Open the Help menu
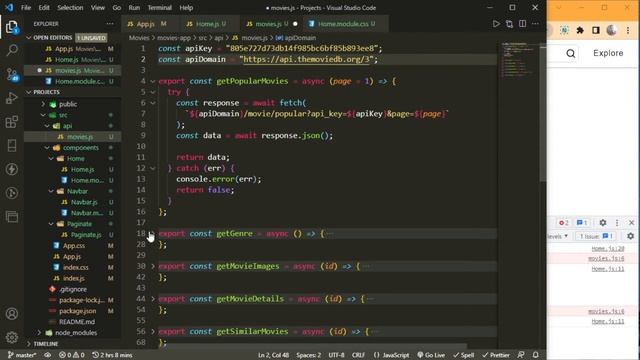The width and height of the screenshot is (640, 360). point(186,8)
